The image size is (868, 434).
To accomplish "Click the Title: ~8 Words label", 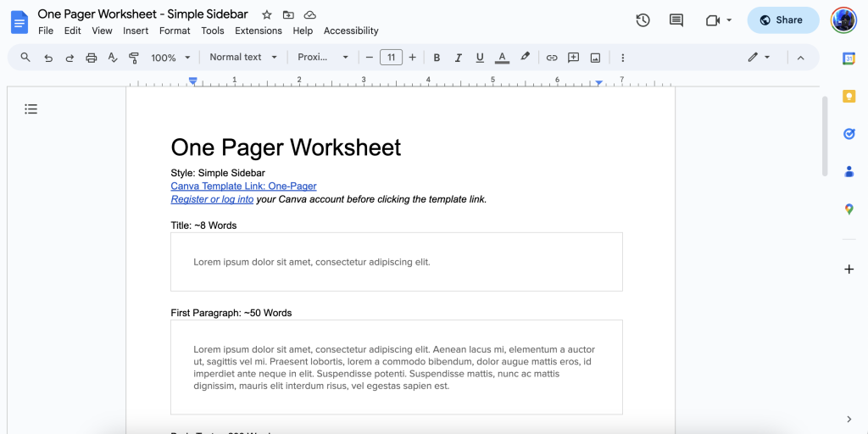I will coord(203,225).
